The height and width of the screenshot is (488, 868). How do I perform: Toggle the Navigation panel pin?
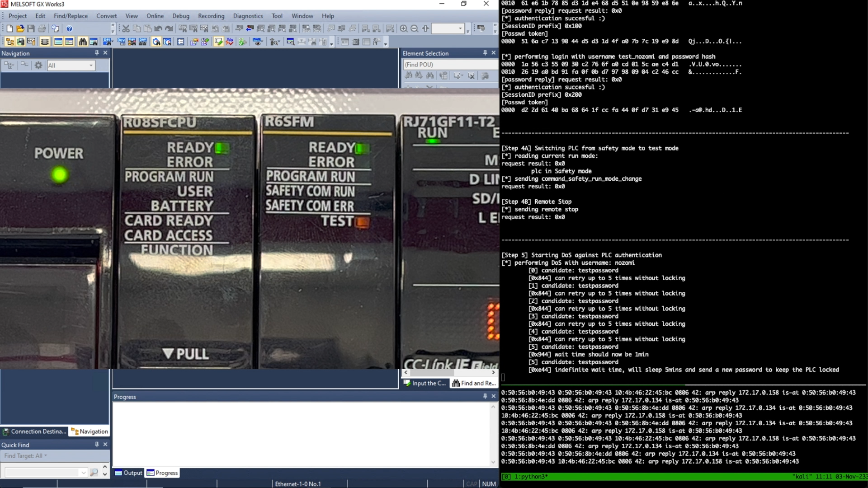tap(96, 53)
